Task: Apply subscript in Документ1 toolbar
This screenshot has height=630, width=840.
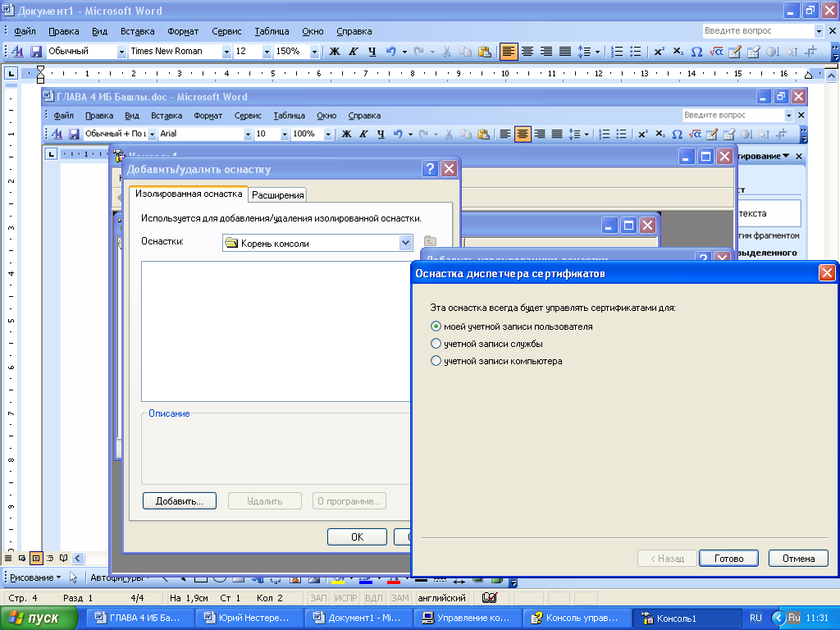Action: tap(678, 52)
